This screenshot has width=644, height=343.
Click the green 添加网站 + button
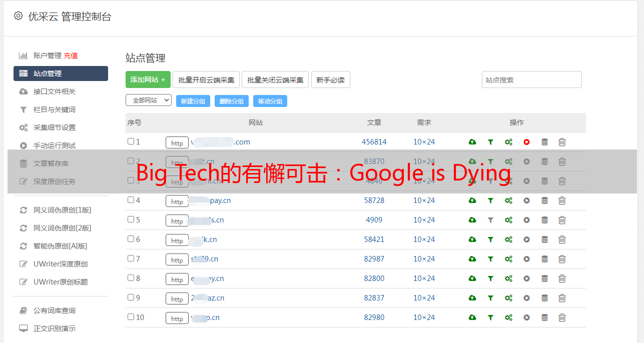click(x=148, y=79)
